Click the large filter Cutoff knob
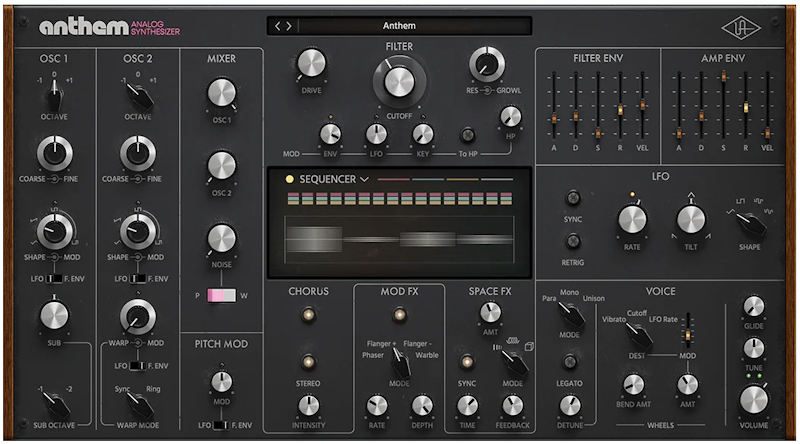This screenshot has height=444, width=800. [x=399, y=82]
